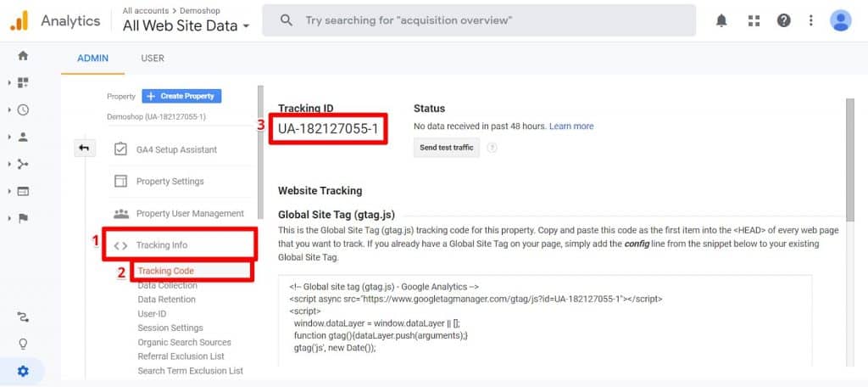Open Acquisition arrows icon in sidebar
868x387 pixels.
[x=23, y=164]
